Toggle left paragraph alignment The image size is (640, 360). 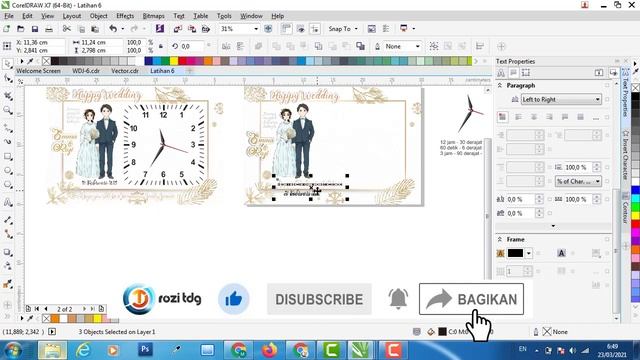click(x=518, y=117)
